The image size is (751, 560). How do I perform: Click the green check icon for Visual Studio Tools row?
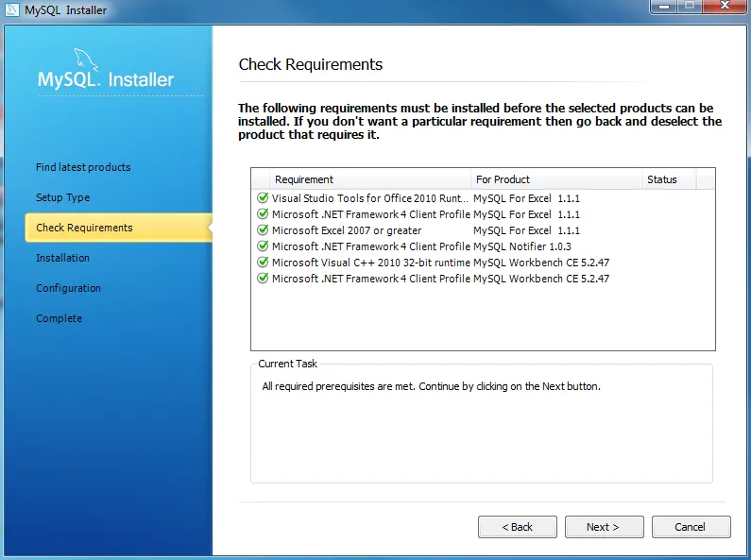pyautogui.click(x=263, y=198)
